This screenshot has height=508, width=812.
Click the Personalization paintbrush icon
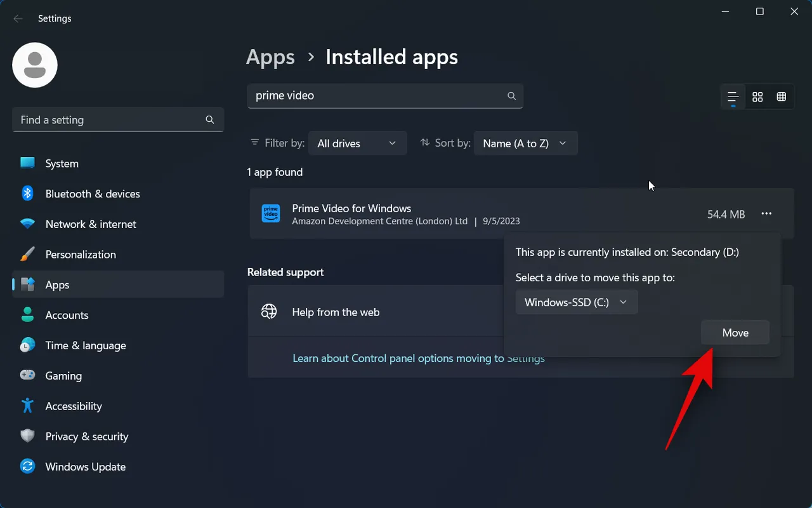tap(27, 255)
